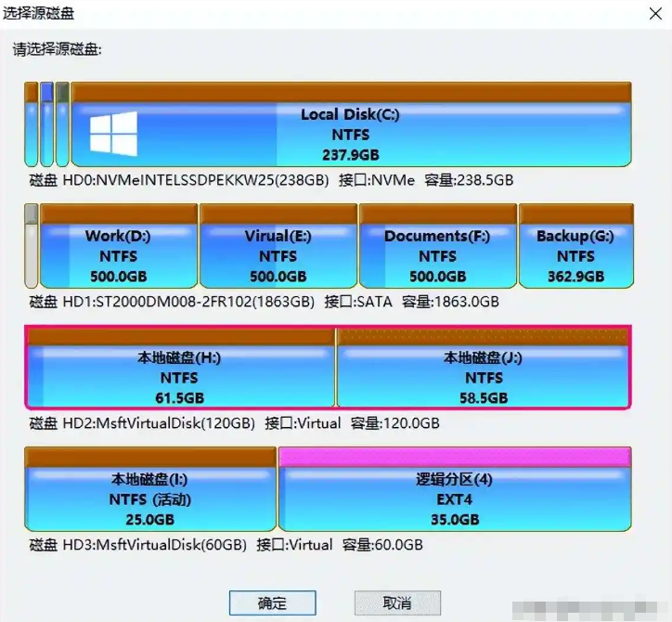Choose the 本地磁盘(J:) 58.5GB partition

484,367
